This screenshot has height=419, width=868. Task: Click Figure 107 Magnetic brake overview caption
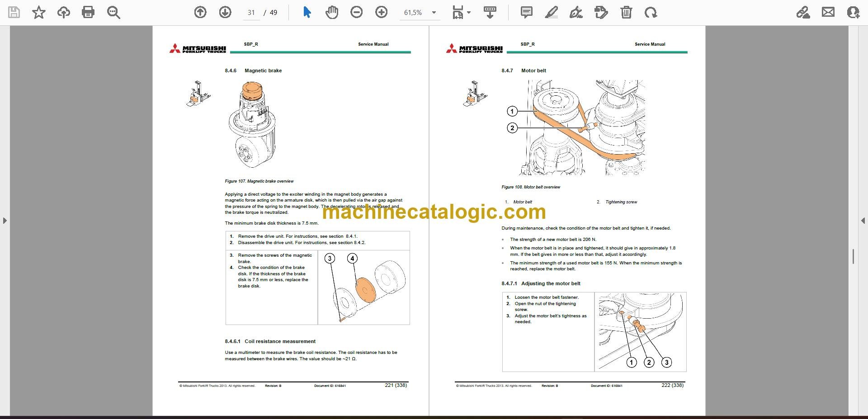pos(259,181)
